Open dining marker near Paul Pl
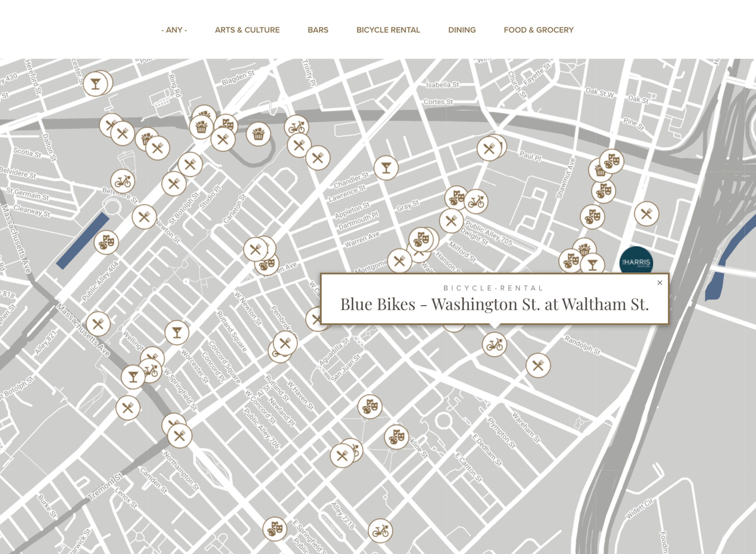This screenshot has width=756, height=554. coord(489,148)
